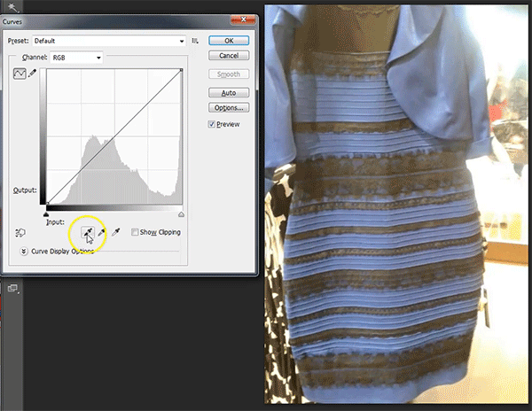Click the Cancel button
This screenshot has width=532, height=411.
[228, 56]
